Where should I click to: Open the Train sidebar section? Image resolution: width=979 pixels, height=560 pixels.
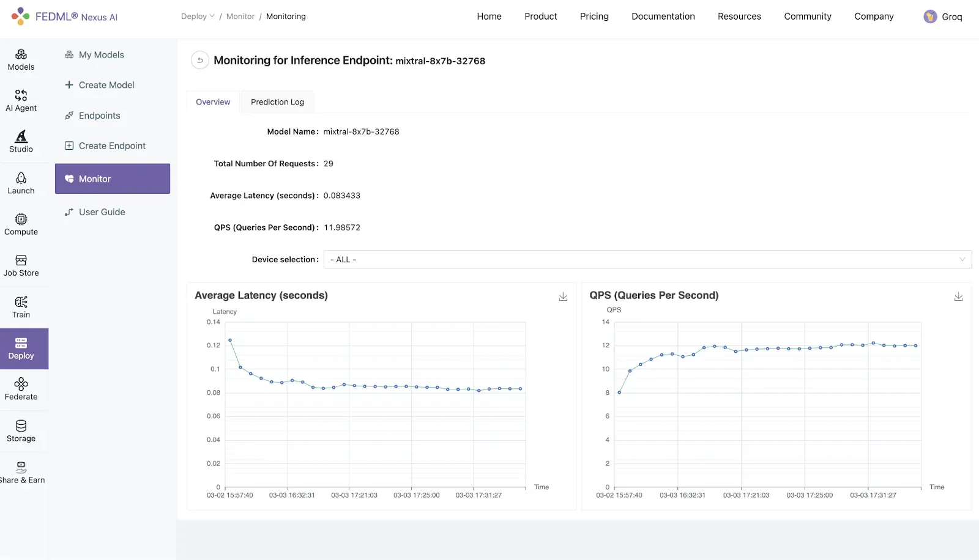(21, 307)
